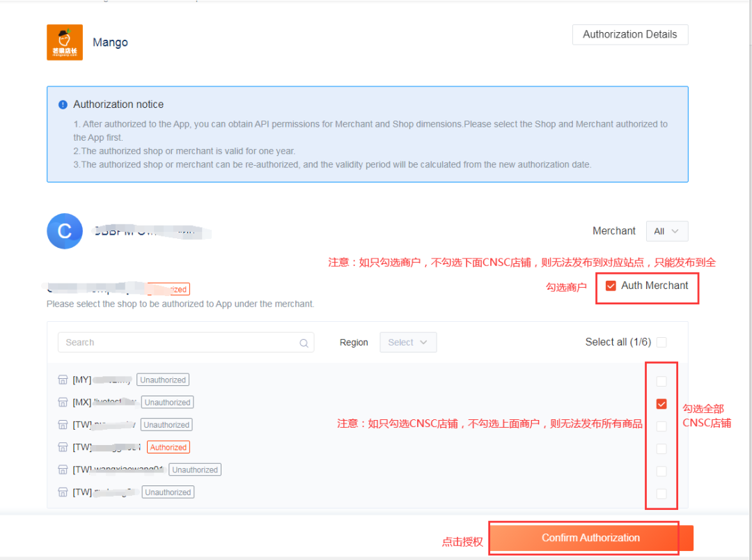Focus the Search shop input field
Viewport: 752px width, 560px height.
coord(178,343)
